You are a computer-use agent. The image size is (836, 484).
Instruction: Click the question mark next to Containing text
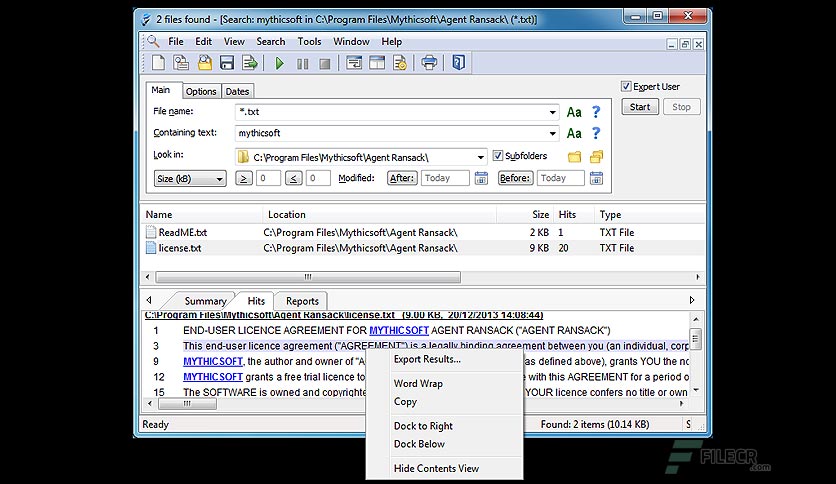596,133
